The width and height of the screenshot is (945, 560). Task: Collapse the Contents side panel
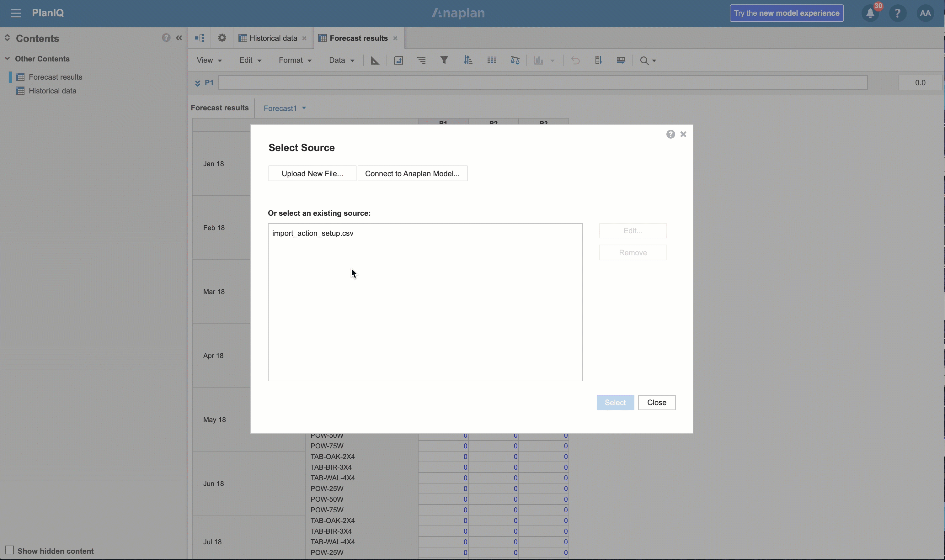179,38
